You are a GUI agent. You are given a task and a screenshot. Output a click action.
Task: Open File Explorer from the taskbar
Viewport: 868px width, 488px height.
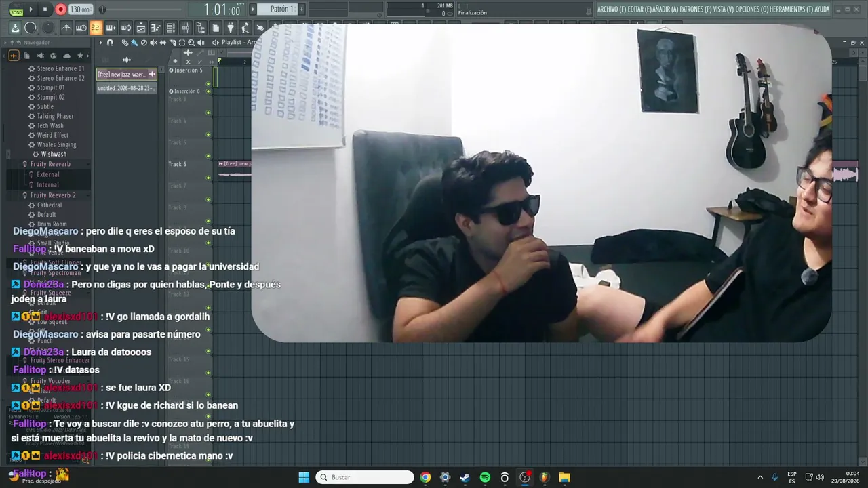click(564, 477)
